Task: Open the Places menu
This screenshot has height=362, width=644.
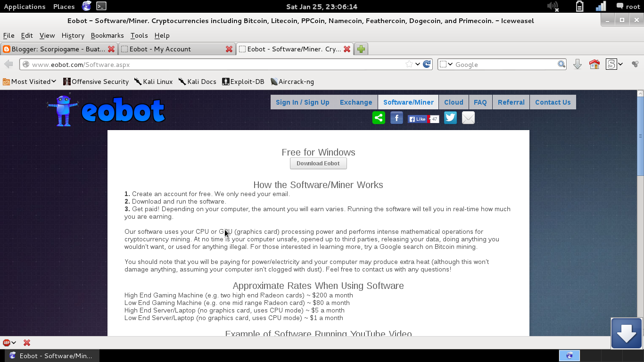Action: tap(64, 7)
